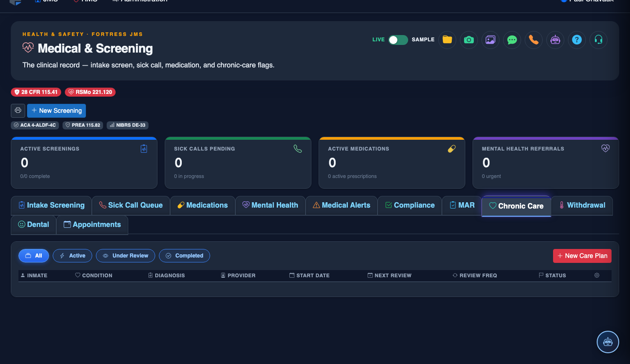Image resolution: width=630 pixels, height=364 pixels.
Task: Click the pill icon on Active Medications card
Action: (452, 149)
